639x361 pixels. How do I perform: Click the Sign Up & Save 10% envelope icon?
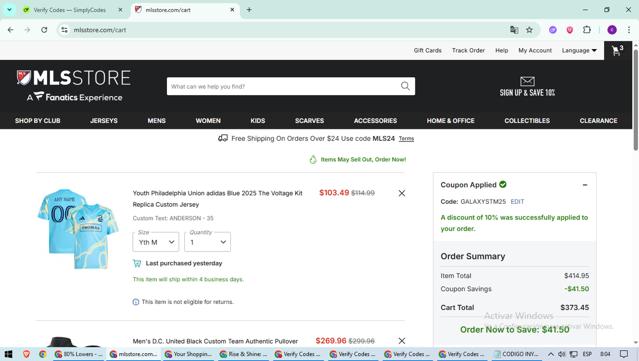(527, 81)
